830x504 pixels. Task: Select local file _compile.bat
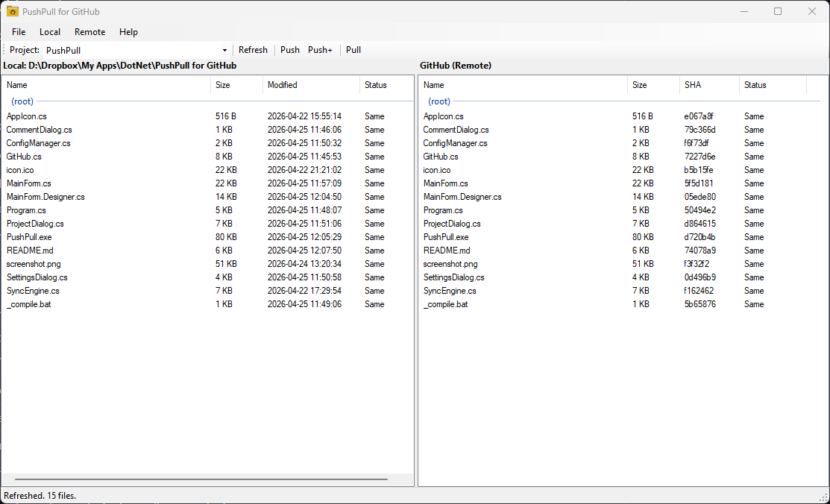[28, 304]
